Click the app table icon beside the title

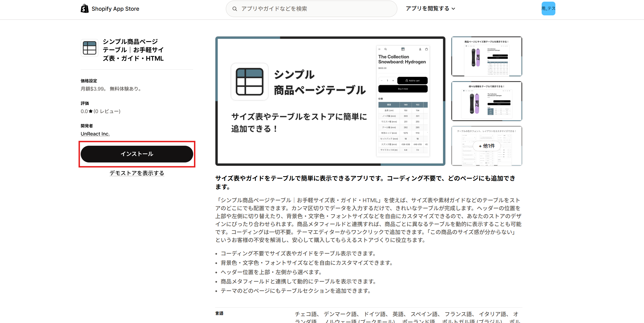click(x=89, y=48)
